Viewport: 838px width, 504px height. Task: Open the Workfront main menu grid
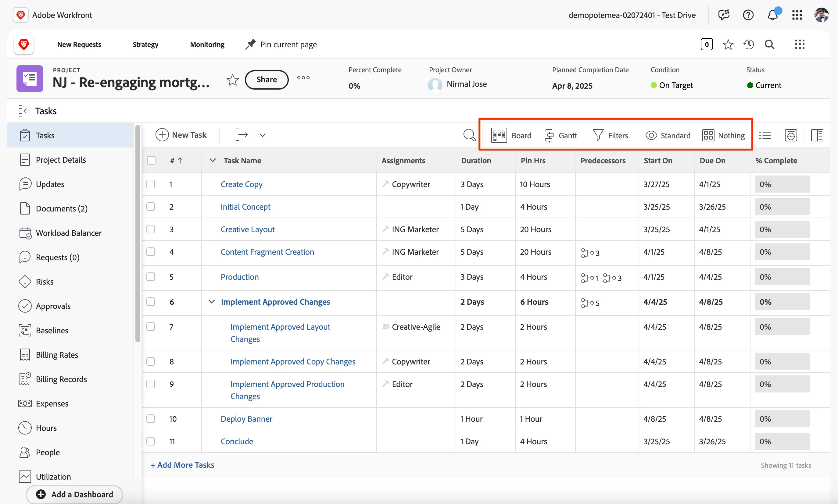coord(800,44)
